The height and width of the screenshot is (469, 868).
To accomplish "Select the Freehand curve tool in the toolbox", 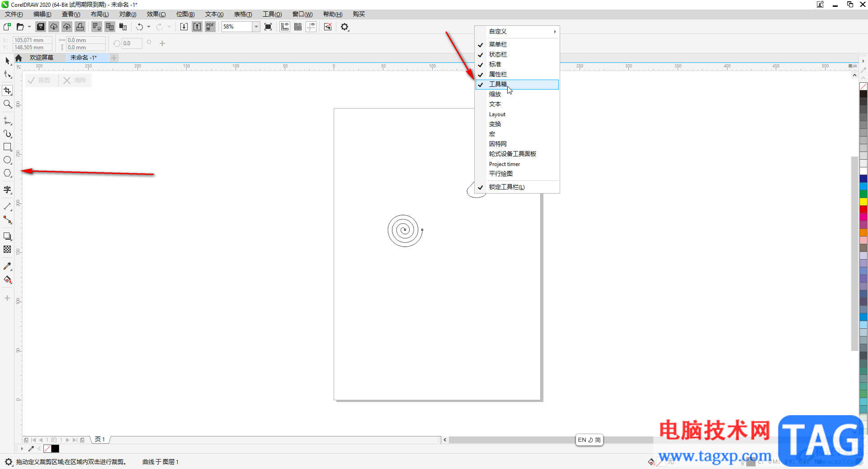I will [7, 121].
